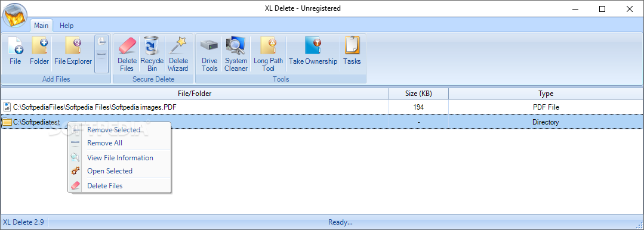Image resolution: width=644 pixels, height=230 pixels.
Task: Click the Directory type cell
Action: click(546, 122)
